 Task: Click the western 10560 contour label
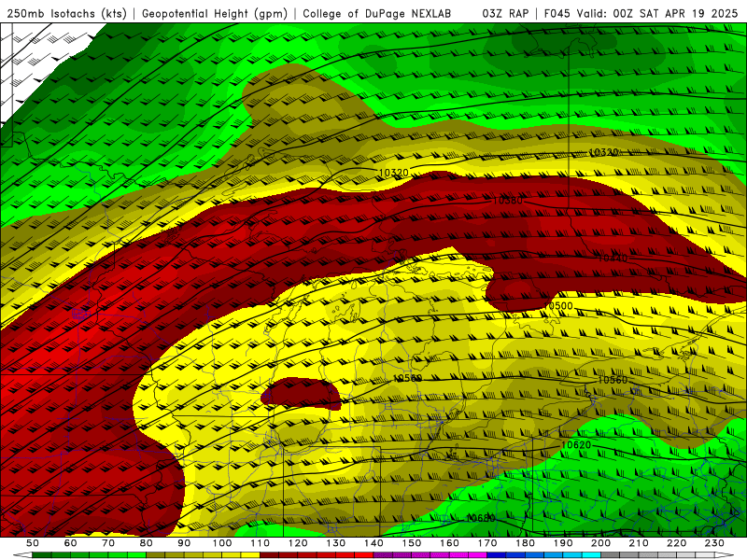tap(407, 379)
